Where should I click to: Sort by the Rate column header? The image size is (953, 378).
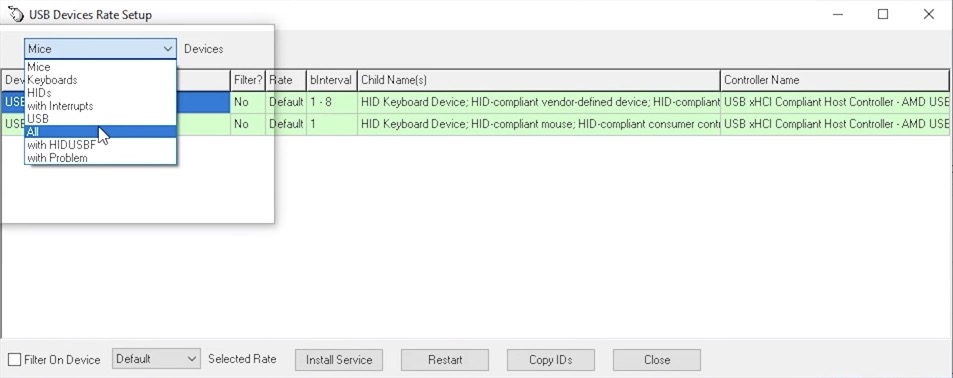[286, 80]
